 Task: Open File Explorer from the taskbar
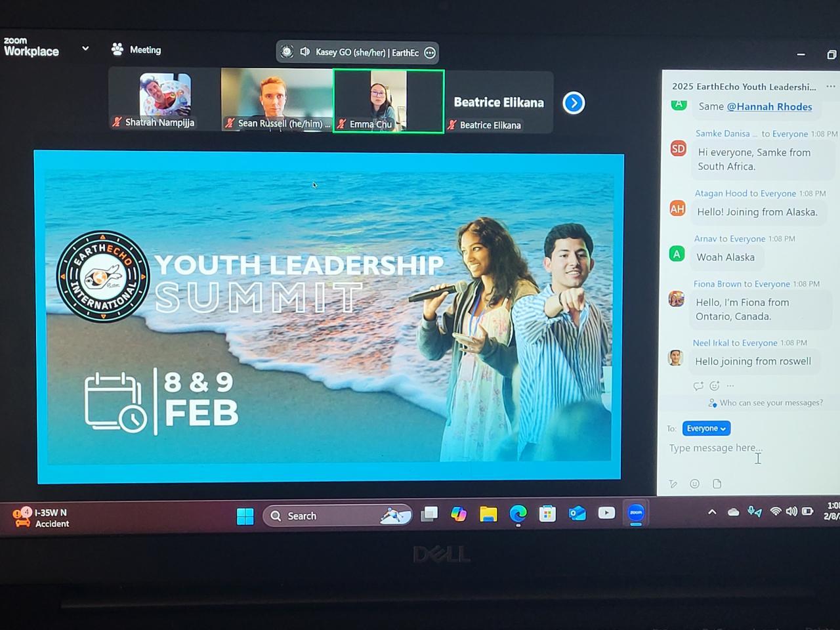488,514
